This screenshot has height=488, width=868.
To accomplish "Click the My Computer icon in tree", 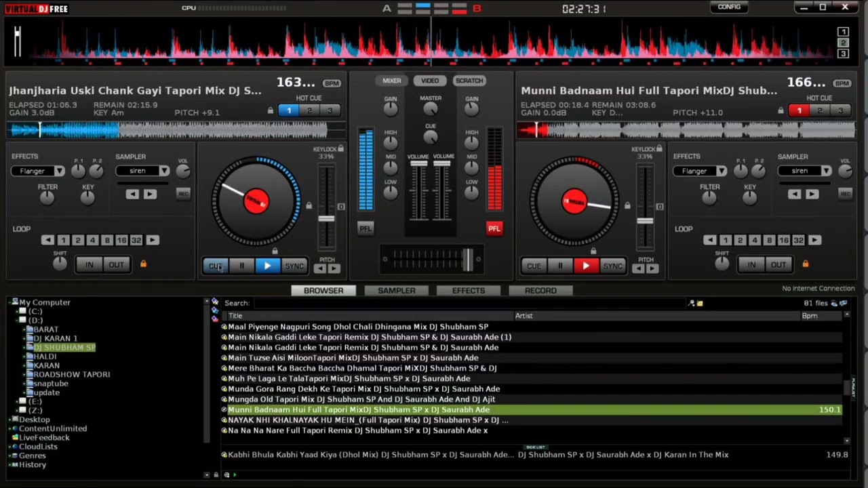I will coord(15,302).
